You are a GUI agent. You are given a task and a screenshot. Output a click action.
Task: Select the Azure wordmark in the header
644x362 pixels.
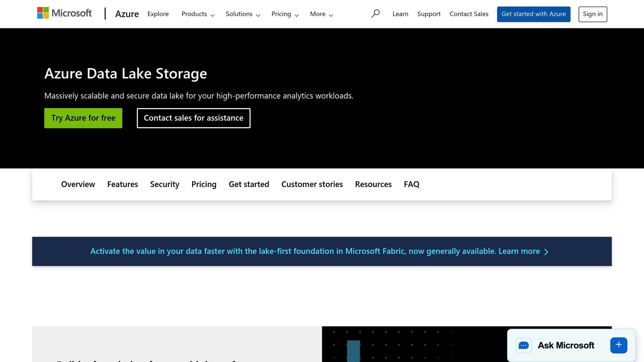(x=127, y=14)
